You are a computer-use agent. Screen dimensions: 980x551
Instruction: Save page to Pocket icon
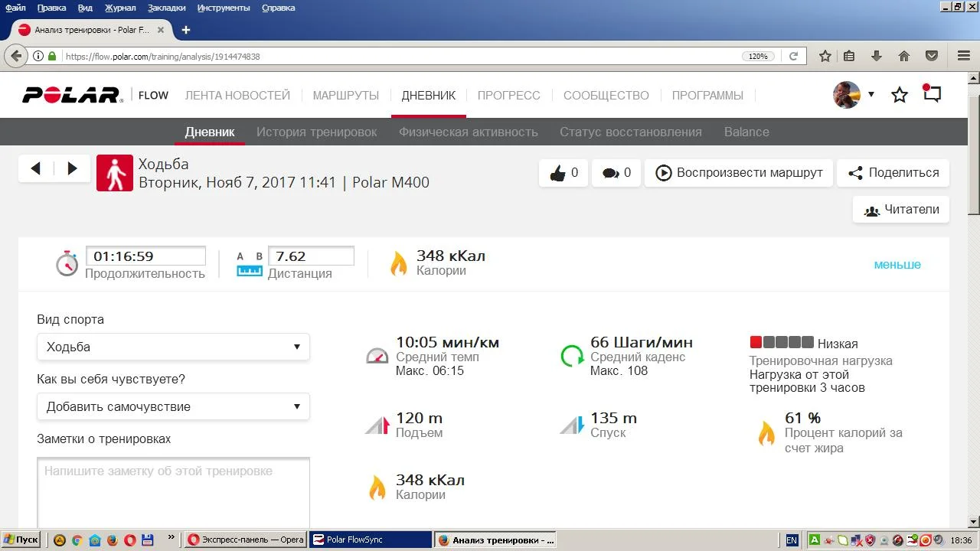932,56
